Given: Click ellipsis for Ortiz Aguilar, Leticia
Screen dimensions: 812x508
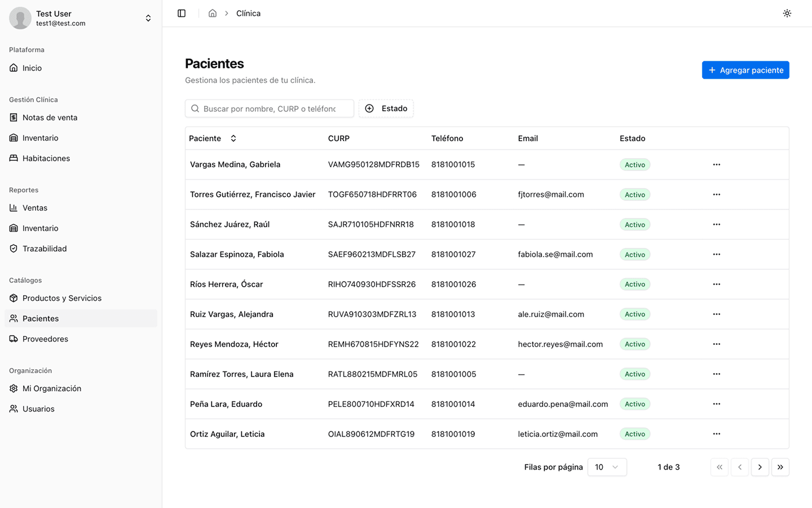Looking at the screenshot, I should [716, 434].
